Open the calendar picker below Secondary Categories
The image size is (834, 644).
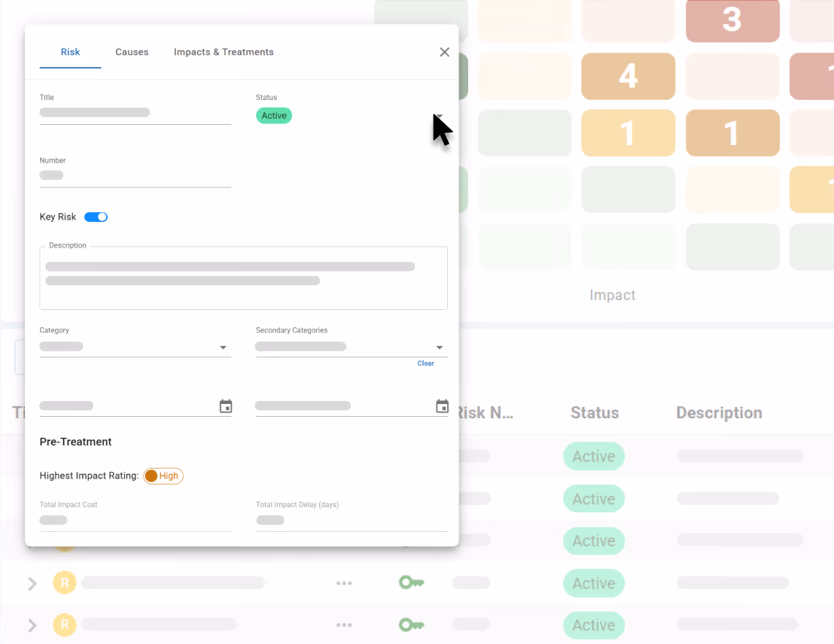[442, 406]
